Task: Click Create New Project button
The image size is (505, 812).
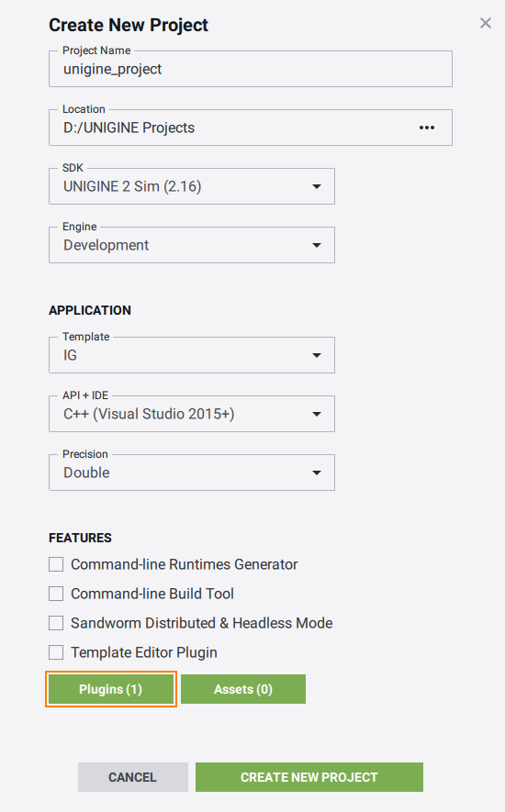Action: [x=309, y=777]
